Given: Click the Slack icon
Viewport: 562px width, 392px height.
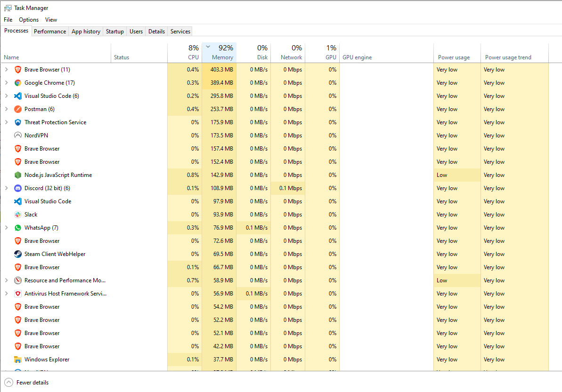Looking at the screenshot, I should (17, 215).
